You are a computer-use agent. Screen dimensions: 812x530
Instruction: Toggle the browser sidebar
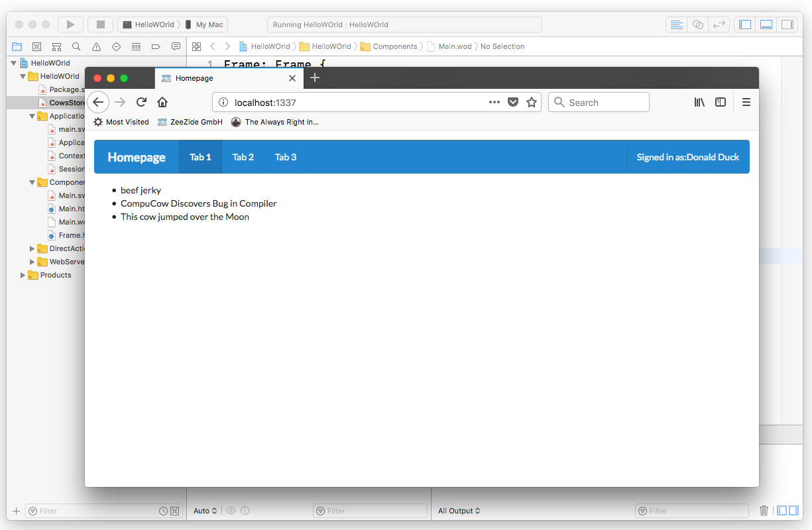coord(721,102)
